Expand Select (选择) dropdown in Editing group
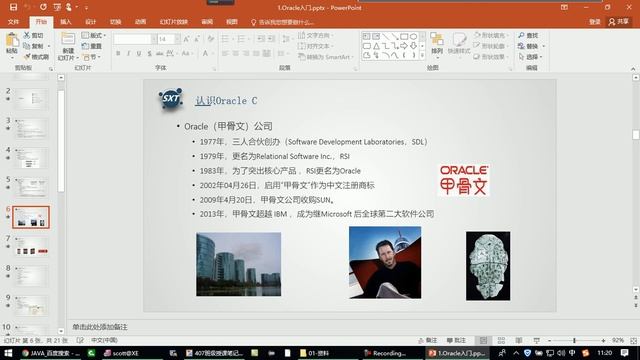This screenshot has width=640, height=360. click(530, 57)
